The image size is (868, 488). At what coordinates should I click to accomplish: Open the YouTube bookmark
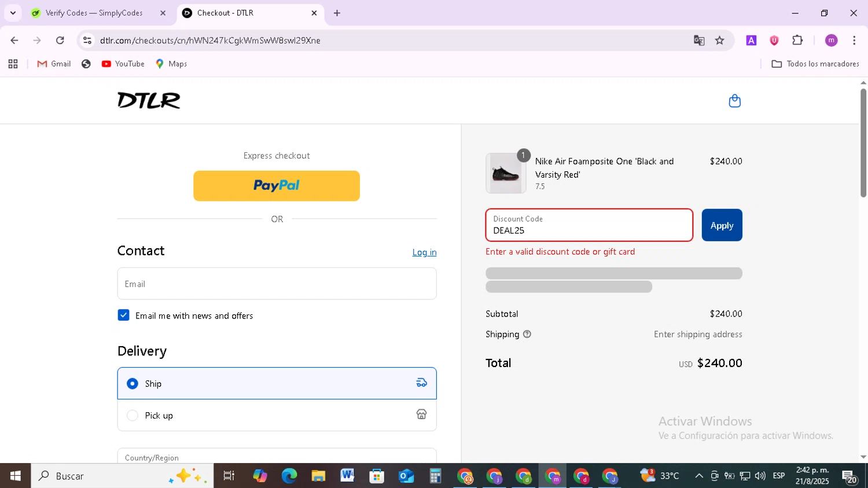click(123, 64)
